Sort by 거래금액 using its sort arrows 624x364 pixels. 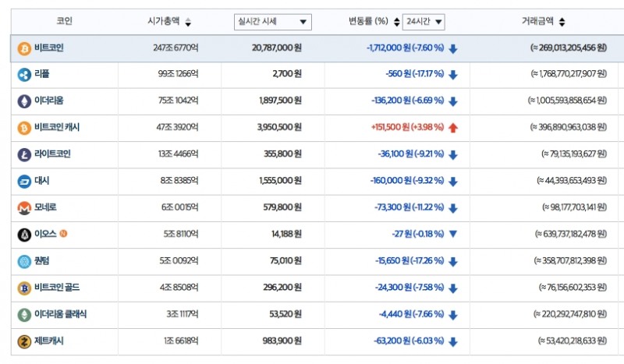(562, 23)
